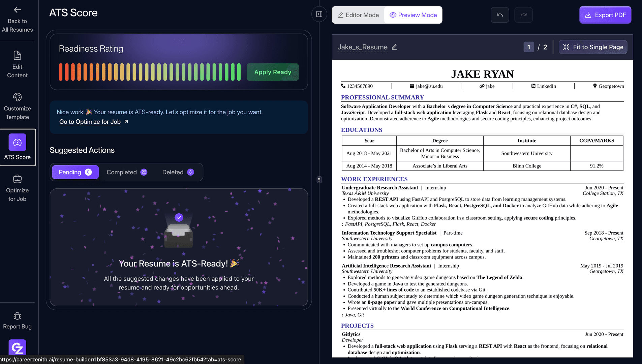Click the Suggested Actions heading
This screenshot has width=642, height=364.
click(x=82, y=150)
